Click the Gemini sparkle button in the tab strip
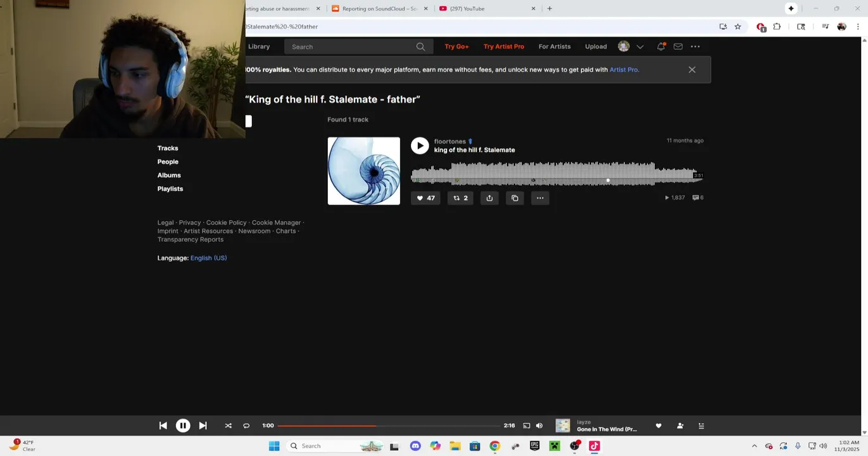The image size is (868, 456). point(791,8)
